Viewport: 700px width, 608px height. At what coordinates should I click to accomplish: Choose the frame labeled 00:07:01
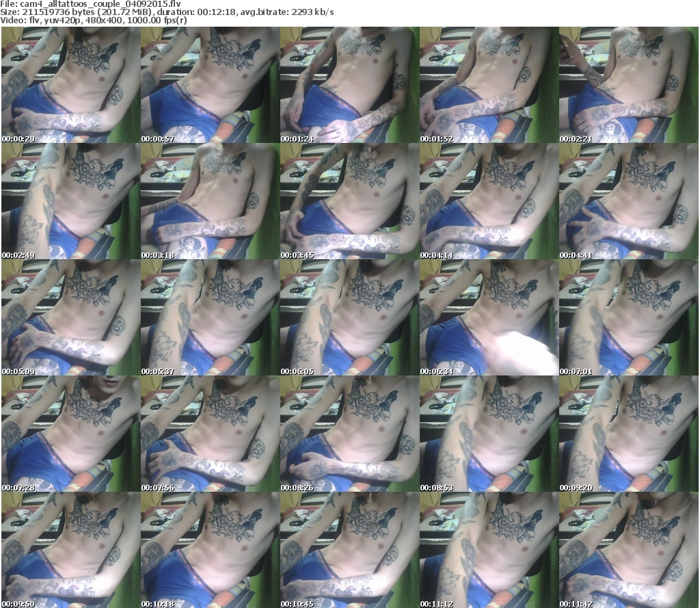click(x=629, y=317)
